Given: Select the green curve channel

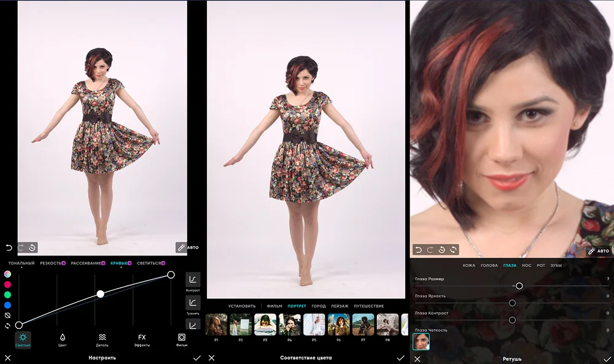Looking at the screenshot, I should pos(7,295).
